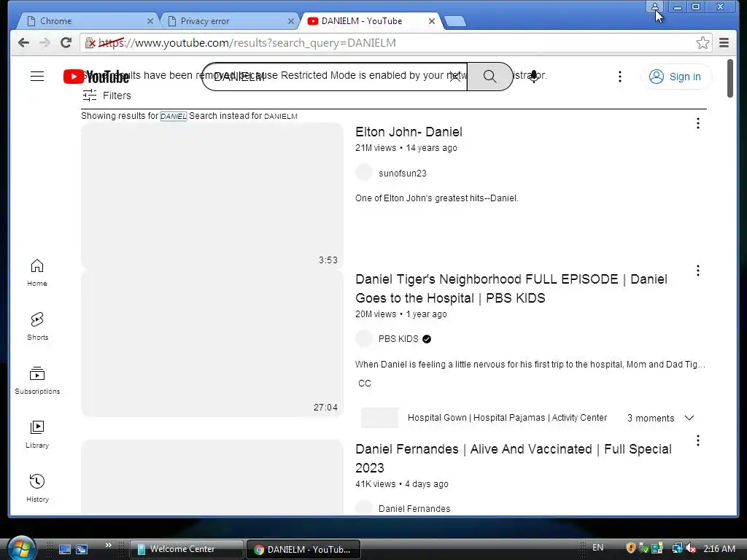Click the 27:04 Daniel Tiger thumbnail
747x560 pixels.
coord(212,343)
